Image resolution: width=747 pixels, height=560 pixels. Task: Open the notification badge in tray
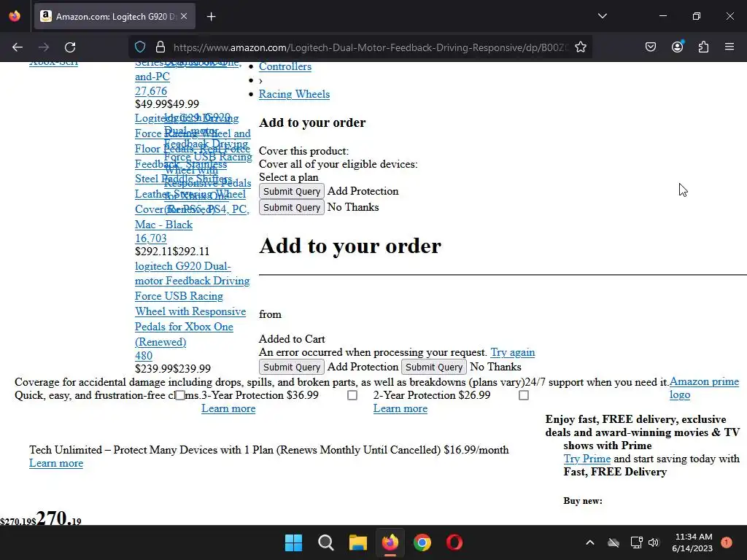727,542
